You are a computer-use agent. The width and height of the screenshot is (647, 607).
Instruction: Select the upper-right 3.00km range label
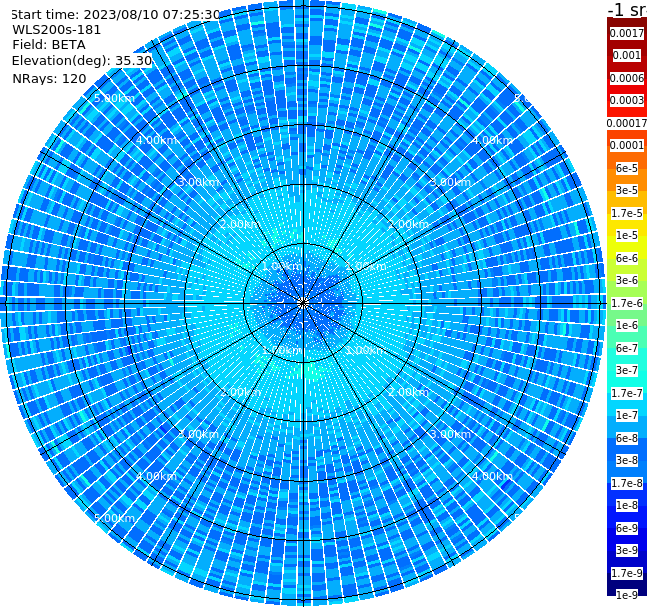[450, 182]
